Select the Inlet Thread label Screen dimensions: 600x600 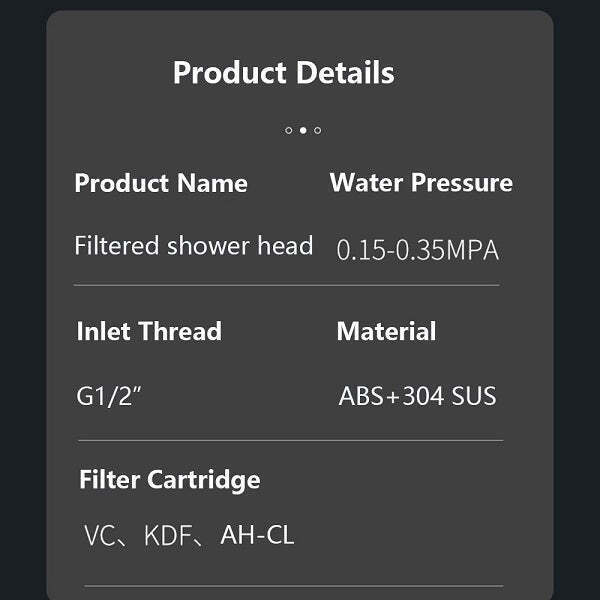[x=149, y=331]
